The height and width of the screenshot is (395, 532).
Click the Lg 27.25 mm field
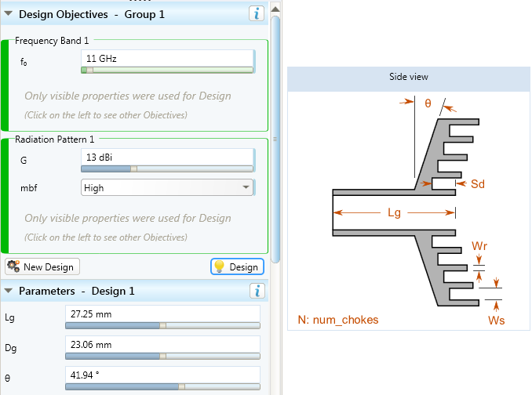click(x=163, y=313)
